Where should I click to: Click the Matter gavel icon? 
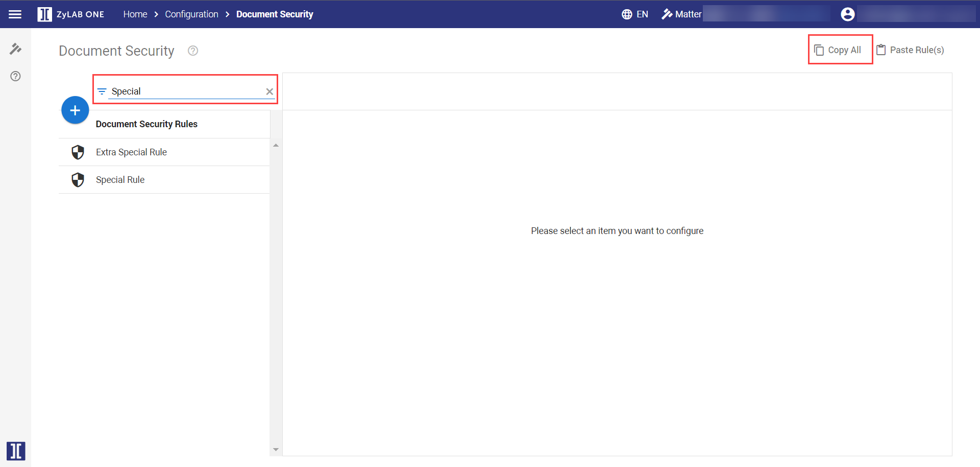[x=667, y=14]
